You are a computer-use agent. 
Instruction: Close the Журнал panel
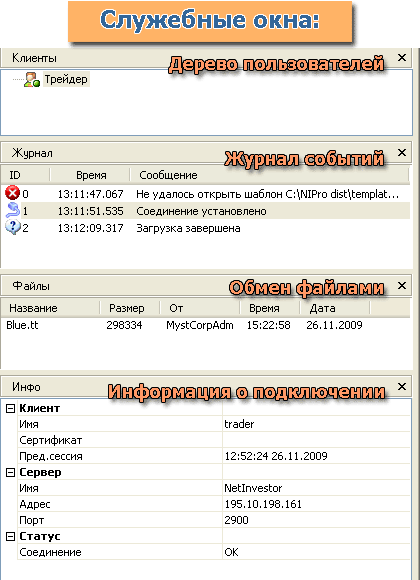pyautogui.click(x=401, y=152)
